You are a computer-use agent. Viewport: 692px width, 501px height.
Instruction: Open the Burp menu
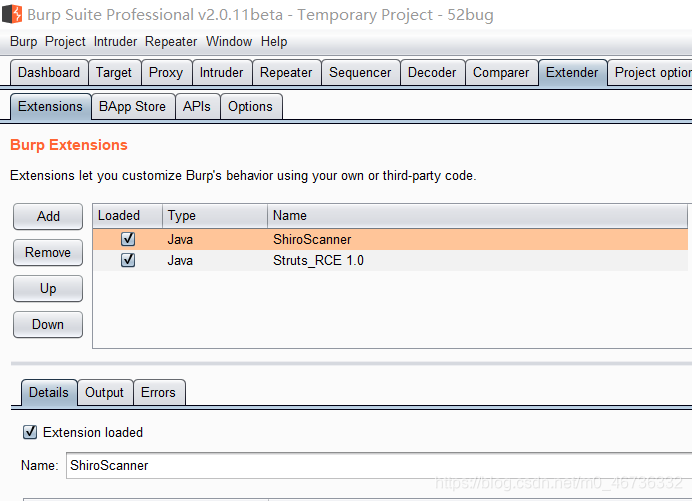click(23, 41)
